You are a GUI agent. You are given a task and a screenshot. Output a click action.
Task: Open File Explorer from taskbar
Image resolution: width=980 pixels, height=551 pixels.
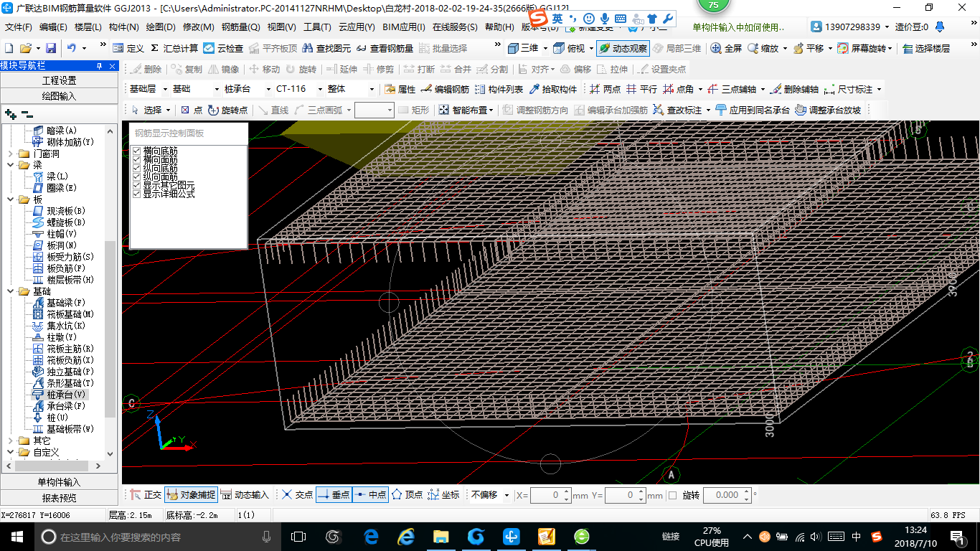440,537
